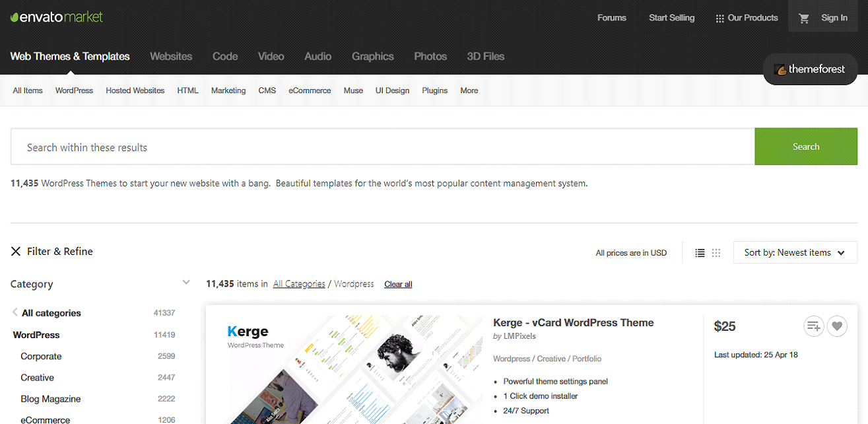
Task: Switch to list view layout
Action: click(x=700, y=253)
